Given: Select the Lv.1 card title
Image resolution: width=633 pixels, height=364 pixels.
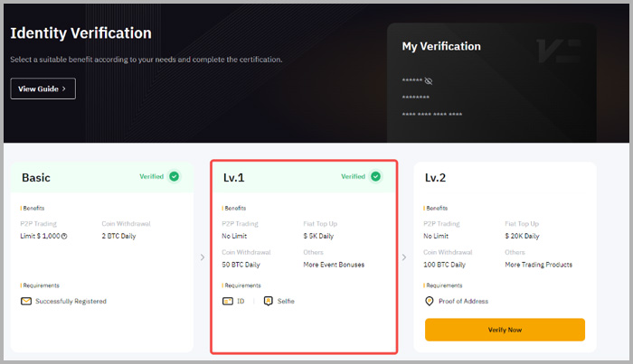Looking at the screenshot, I should [233, 178].
